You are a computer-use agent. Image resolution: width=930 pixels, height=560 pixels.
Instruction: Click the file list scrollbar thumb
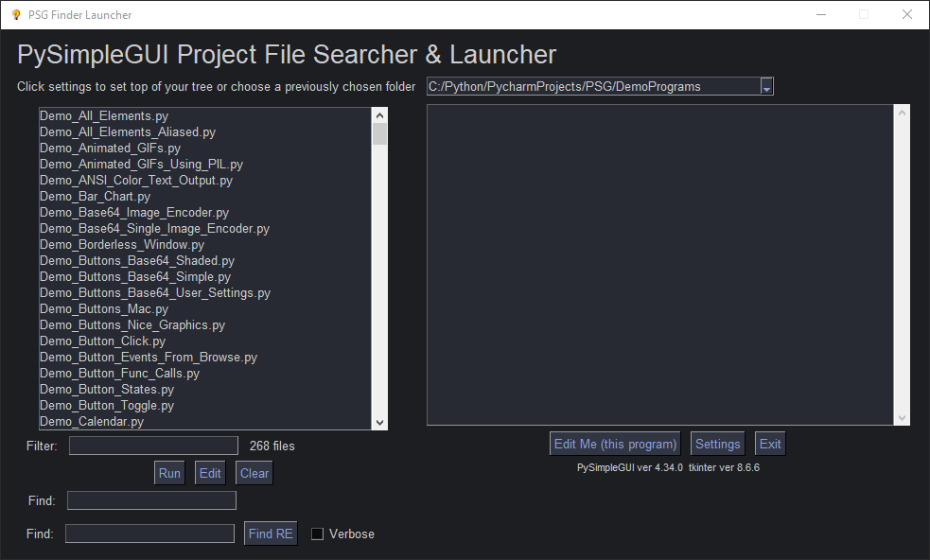pyautogui.click(x=379, y=134)
